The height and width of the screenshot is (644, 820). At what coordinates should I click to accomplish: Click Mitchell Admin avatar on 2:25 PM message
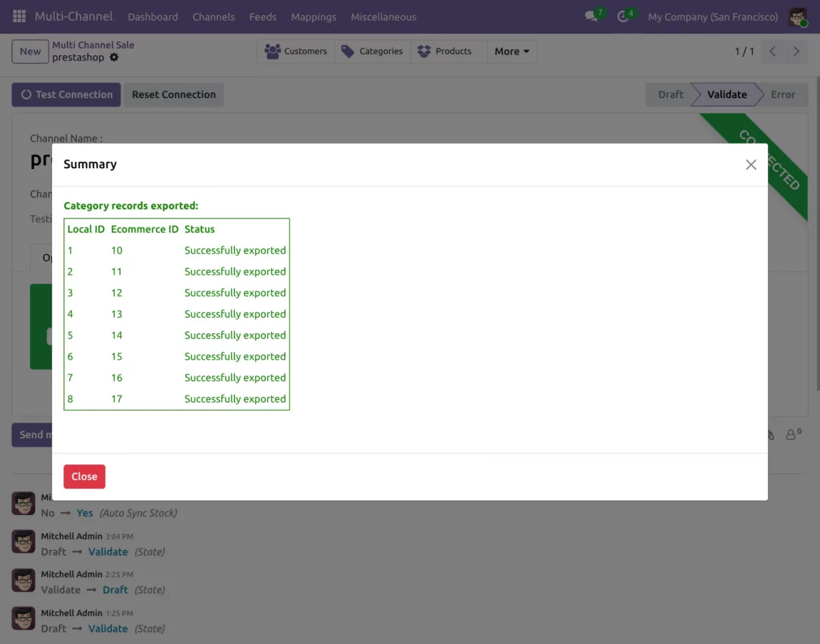tap(23, 580)
